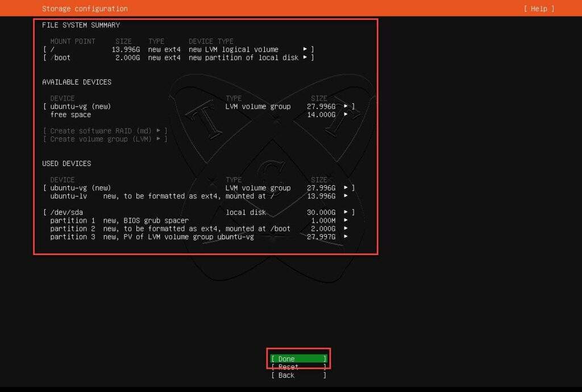Select partition 1 under /dev/sda
582x392 pixels.
pos(199,220)
